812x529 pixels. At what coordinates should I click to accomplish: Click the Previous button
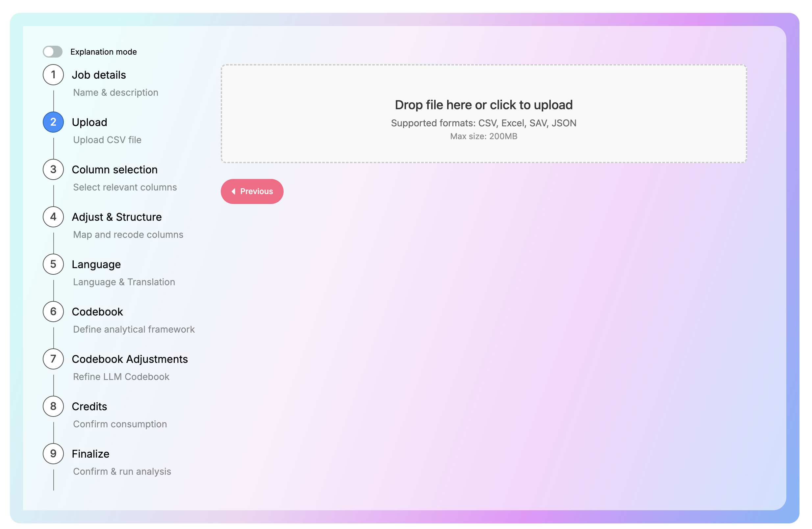[x=252, y=191]
